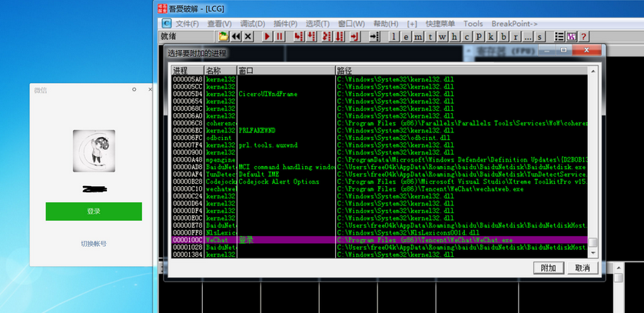
Task: Click the 路径 path column header
Action: point(462,70)
